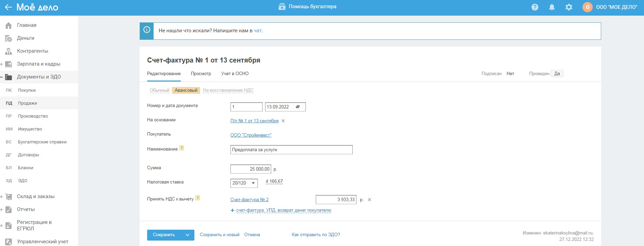
Task: Click the Наименование field Предоплата за услуги
Action: click(292, 150)
